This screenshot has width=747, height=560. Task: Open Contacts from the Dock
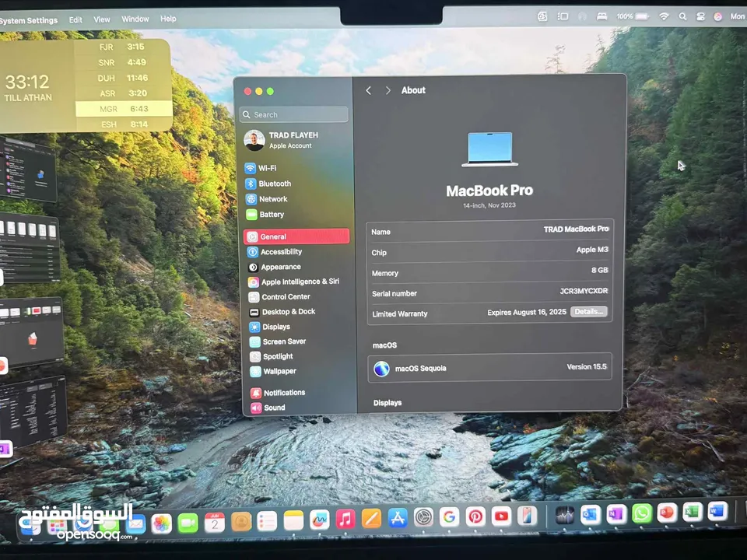point(241,522)
